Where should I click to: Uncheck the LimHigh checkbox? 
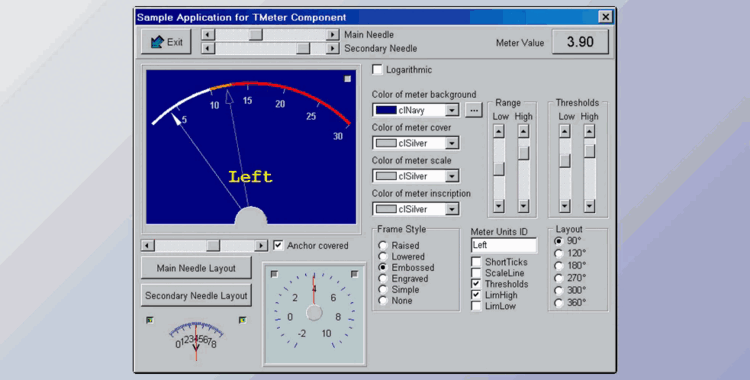pyautogui.click(x=476, y=295)
